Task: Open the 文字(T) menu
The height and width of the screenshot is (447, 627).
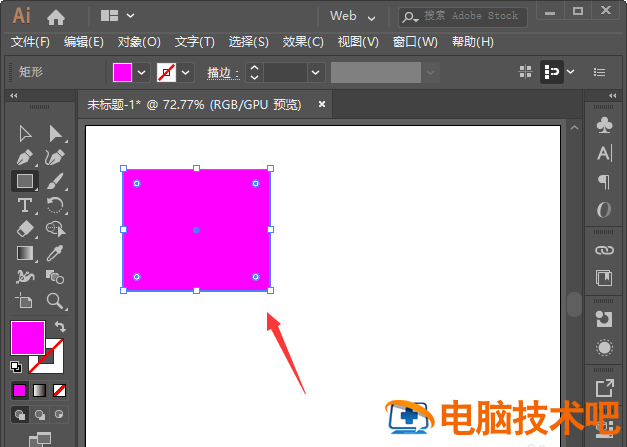Action: tap(195, 42)
